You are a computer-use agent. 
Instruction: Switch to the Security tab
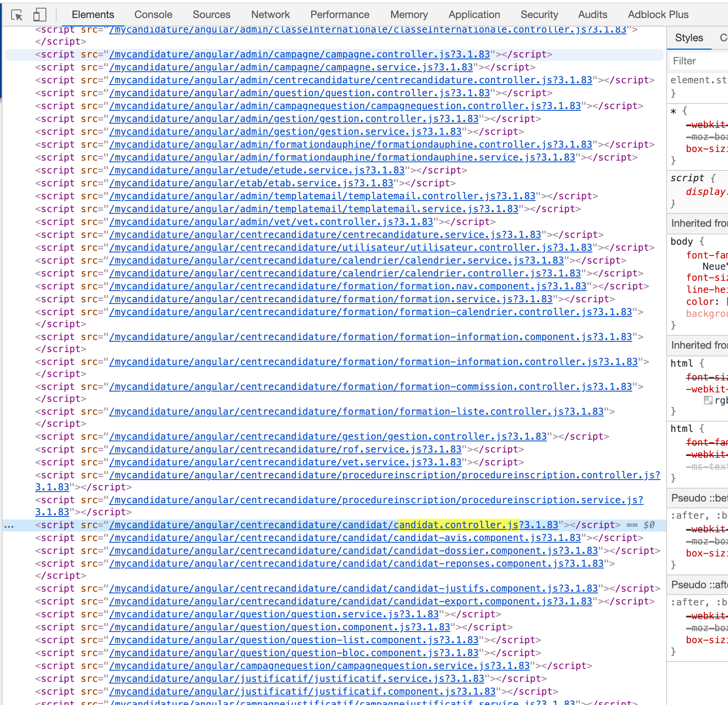[539, 15]
